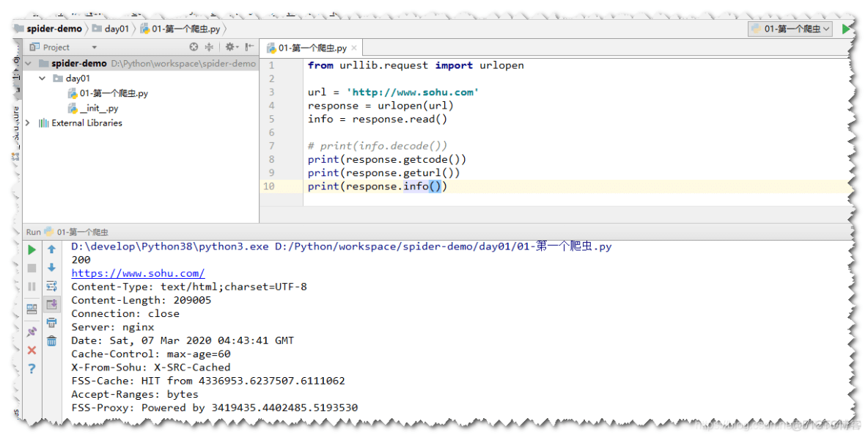
Task: Open the https://www.sohu.com/ console link
Action: (x=138, y=273)
